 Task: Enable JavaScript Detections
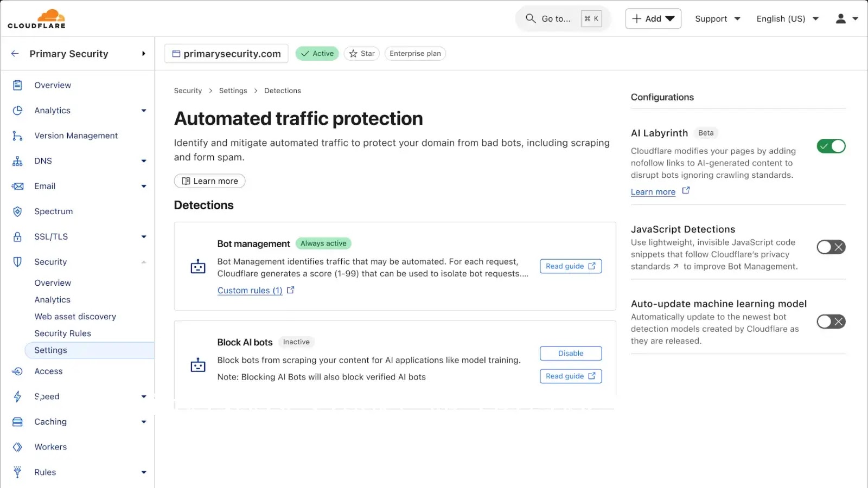coord(831,247)
